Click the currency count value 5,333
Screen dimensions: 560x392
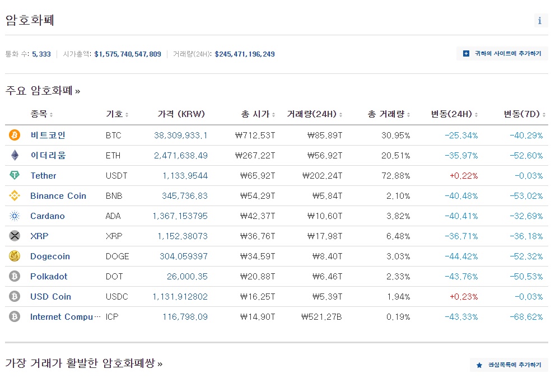(x=41, y=54)
